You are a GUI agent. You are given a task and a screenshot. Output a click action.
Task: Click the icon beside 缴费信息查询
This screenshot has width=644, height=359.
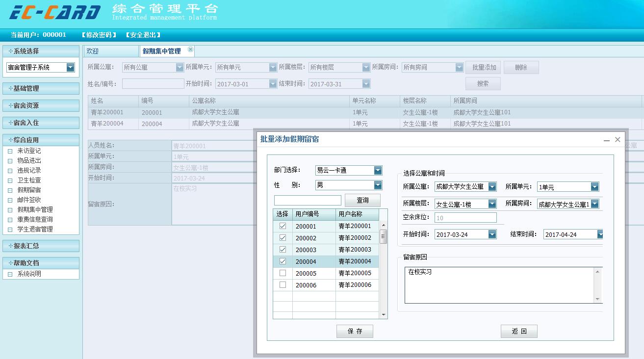click(10, 220)
